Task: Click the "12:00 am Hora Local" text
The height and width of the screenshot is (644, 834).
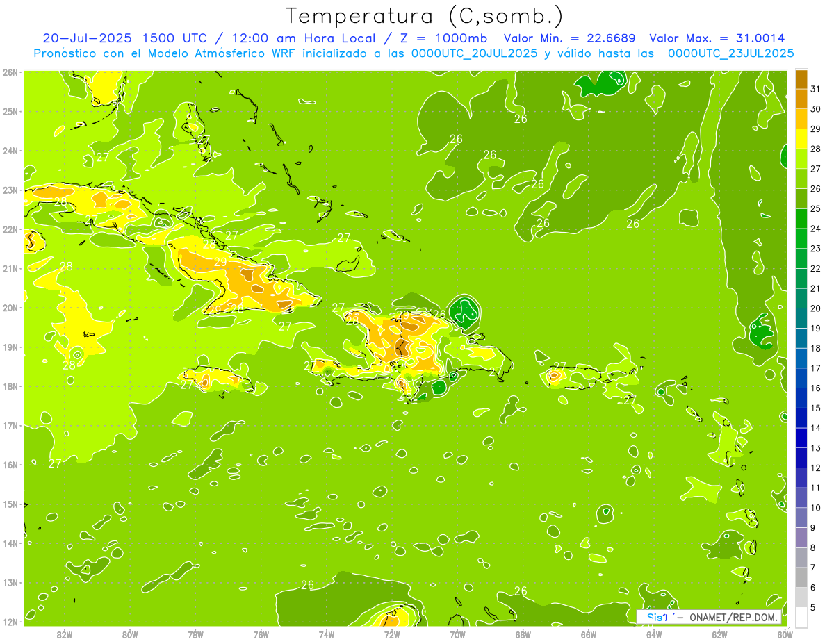Action: pos(304,38)
